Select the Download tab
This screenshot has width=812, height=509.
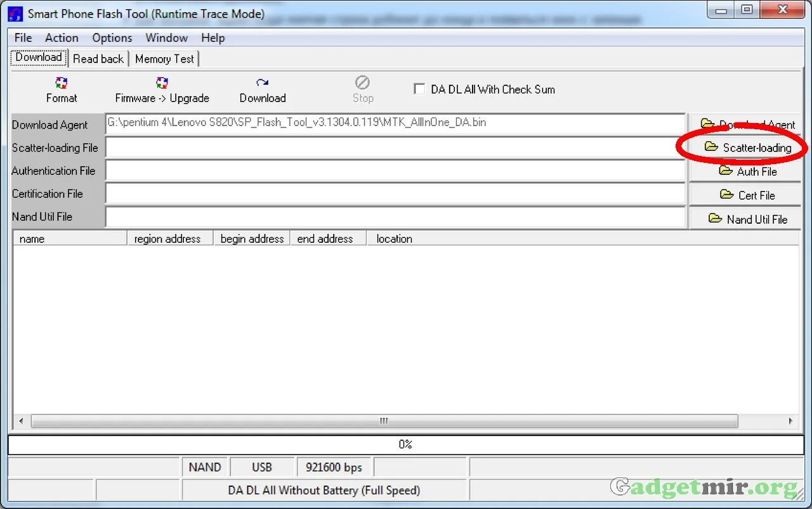[x=39, y=57]
